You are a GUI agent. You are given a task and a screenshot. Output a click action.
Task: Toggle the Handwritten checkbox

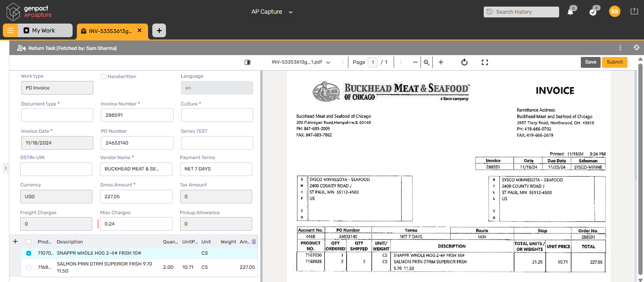(104, 76)
